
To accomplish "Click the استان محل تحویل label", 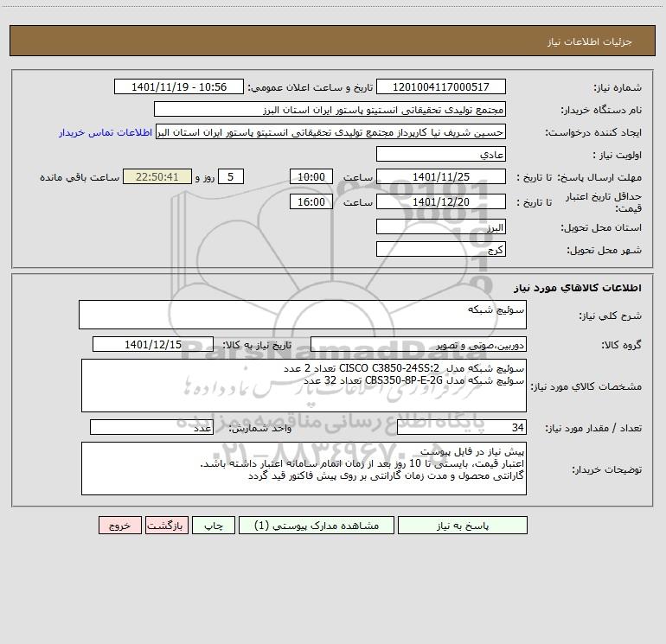I will pyautogui.click(x=601, y=227).
